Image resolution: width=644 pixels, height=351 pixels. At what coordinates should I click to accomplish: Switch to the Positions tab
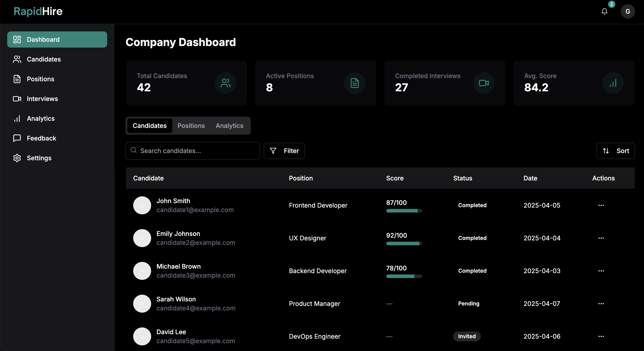pyautogui.click(x=191, y=126)
